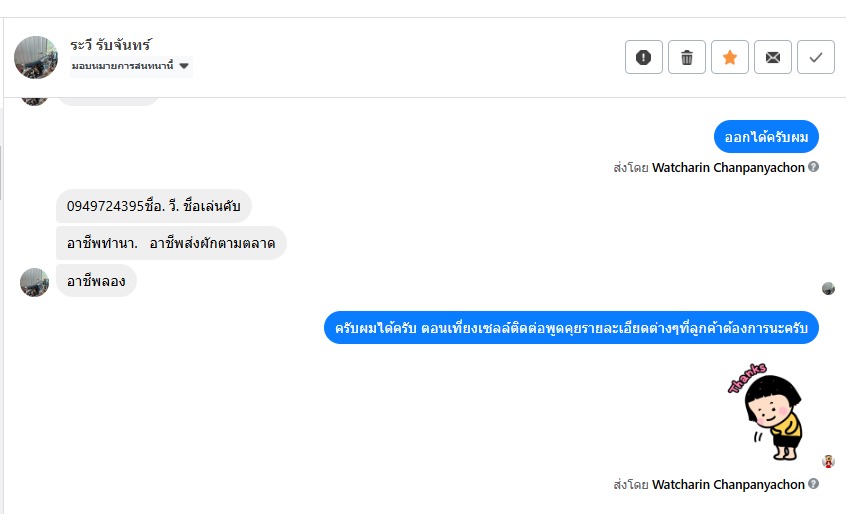Open the มอบหมายการสนทนานี้ assignment dropdown
The image size is (846, 514).
(130, 66)
